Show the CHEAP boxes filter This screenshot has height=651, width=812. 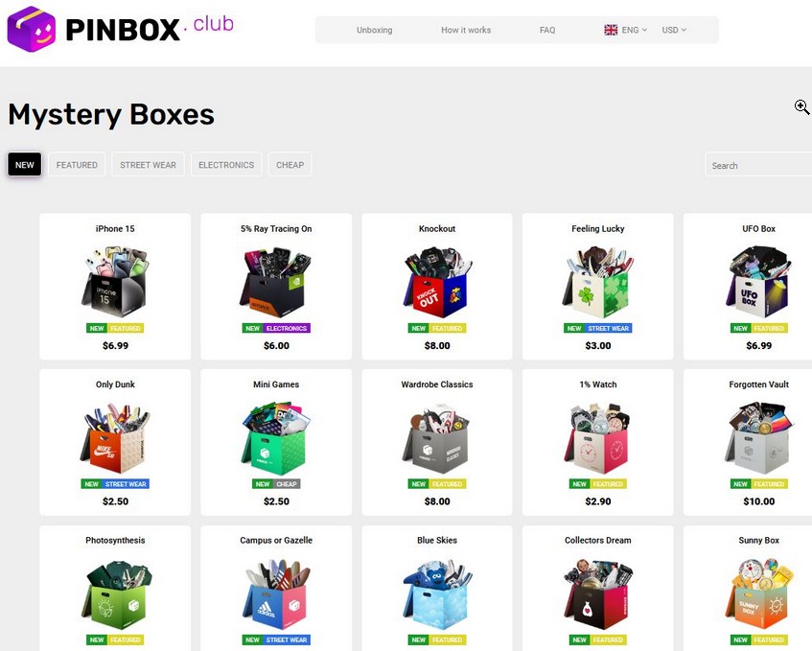[x=290, y=165]
